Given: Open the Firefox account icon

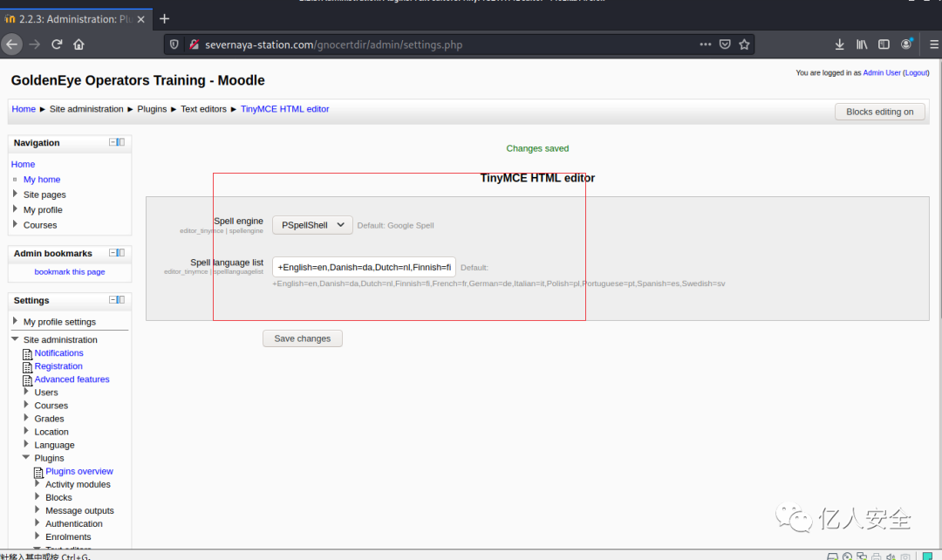Looking at the screenshot, I should click(906, 44).
